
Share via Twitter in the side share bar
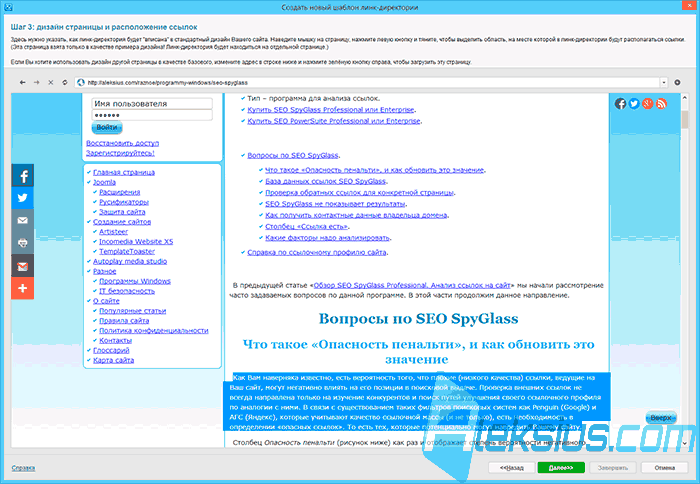tap(23, 198)
